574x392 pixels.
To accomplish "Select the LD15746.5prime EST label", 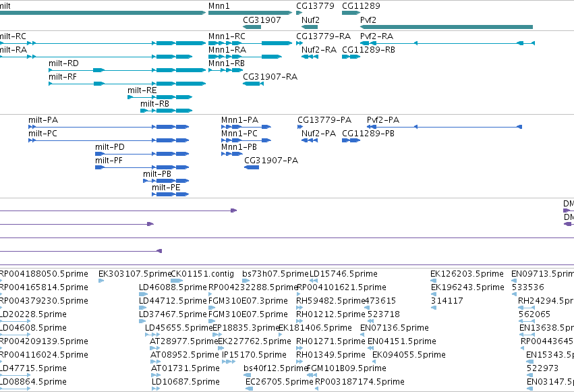I will (343, 274).
